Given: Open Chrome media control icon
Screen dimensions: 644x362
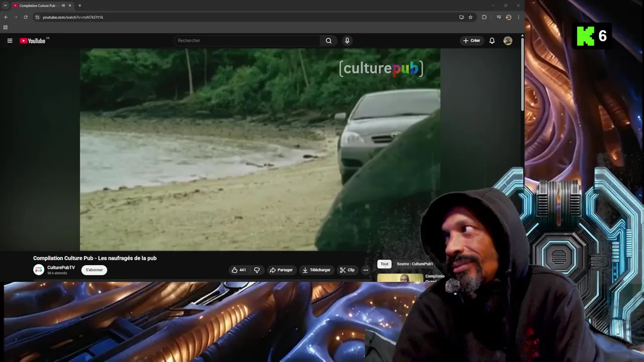Looking at the screenshot, I should 499,17.
